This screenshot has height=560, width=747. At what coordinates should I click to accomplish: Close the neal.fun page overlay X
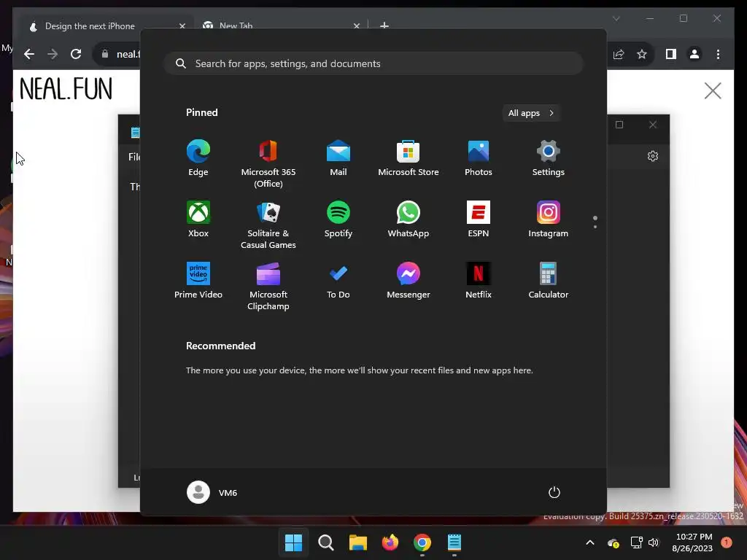[x=713, y=90]
